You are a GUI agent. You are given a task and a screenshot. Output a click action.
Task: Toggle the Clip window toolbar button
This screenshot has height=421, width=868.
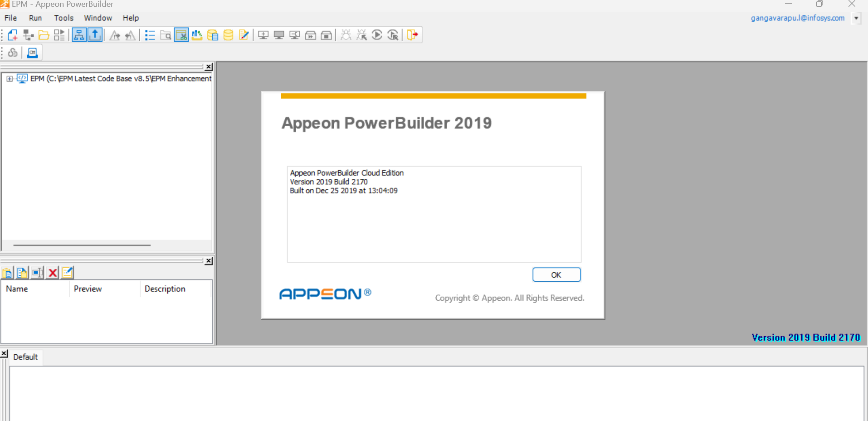click(181, 35)
